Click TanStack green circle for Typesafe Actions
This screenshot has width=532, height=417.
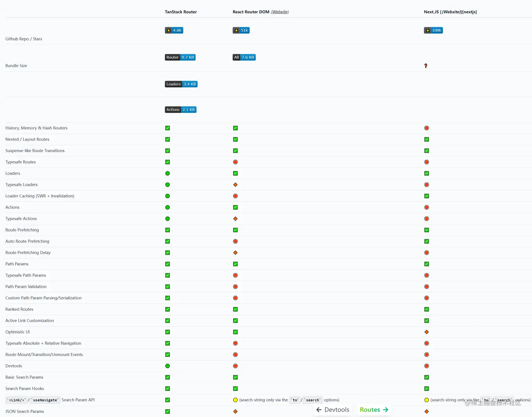click(167, 219)
